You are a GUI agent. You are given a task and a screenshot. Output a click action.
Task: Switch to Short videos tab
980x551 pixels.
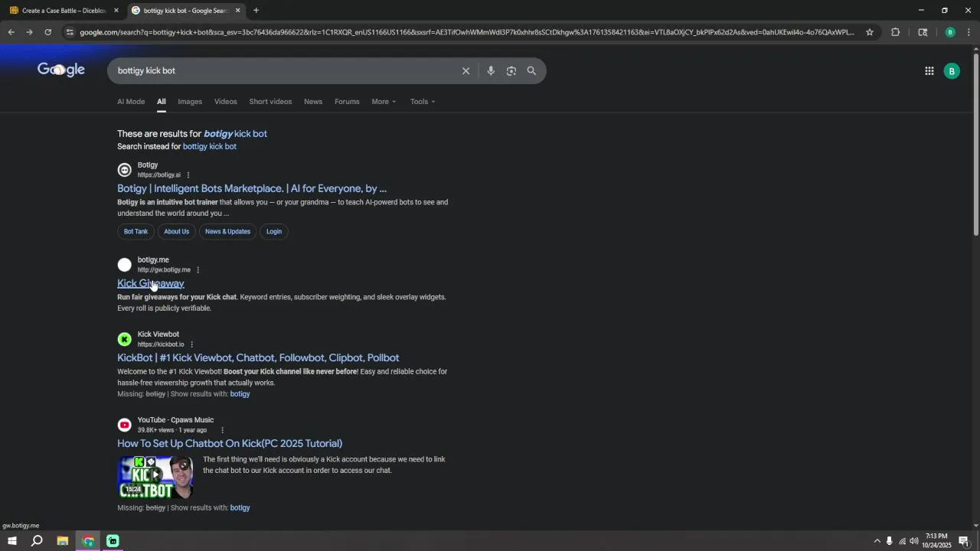tap(270, 102)
